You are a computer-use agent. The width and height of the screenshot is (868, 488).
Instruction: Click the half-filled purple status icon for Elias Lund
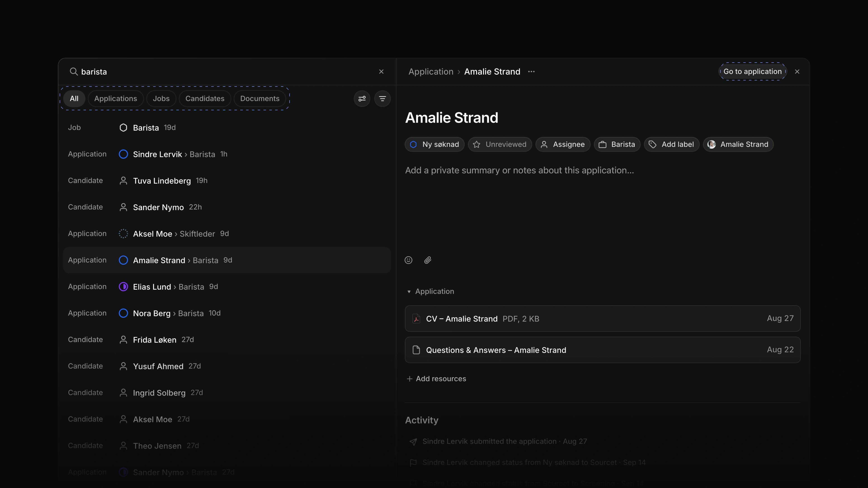click(x=123, y=287)
